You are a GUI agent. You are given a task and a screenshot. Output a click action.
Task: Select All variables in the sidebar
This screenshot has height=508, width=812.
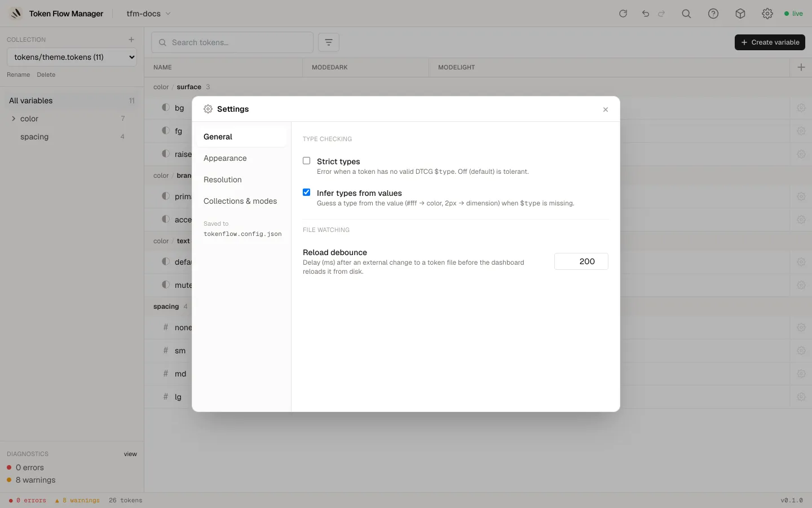72,100
